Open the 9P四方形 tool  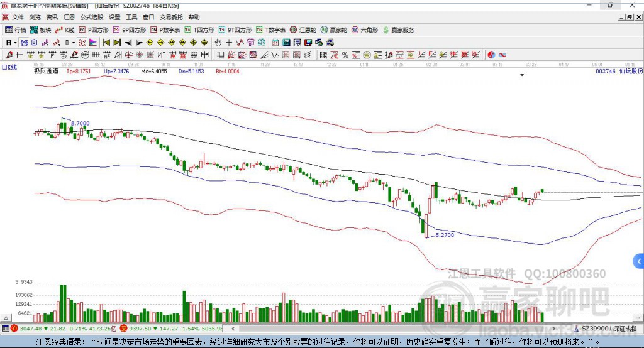130,30
